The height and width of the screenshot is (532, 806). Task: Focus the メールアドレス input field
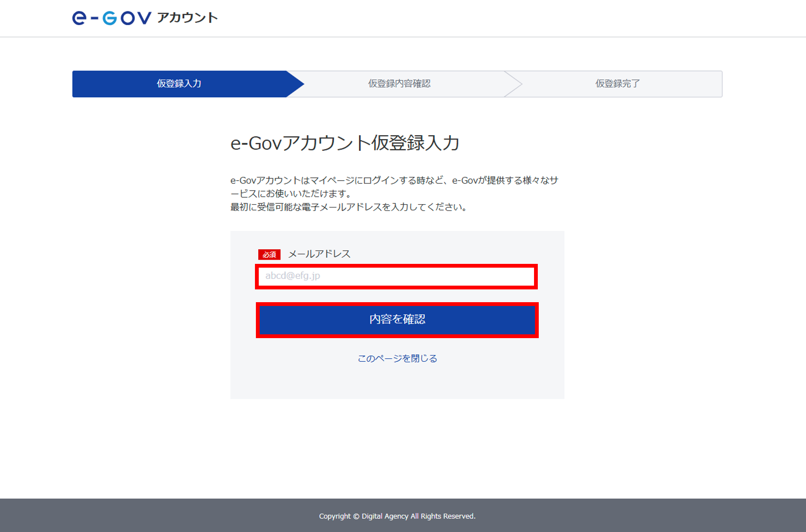point(396,276)
